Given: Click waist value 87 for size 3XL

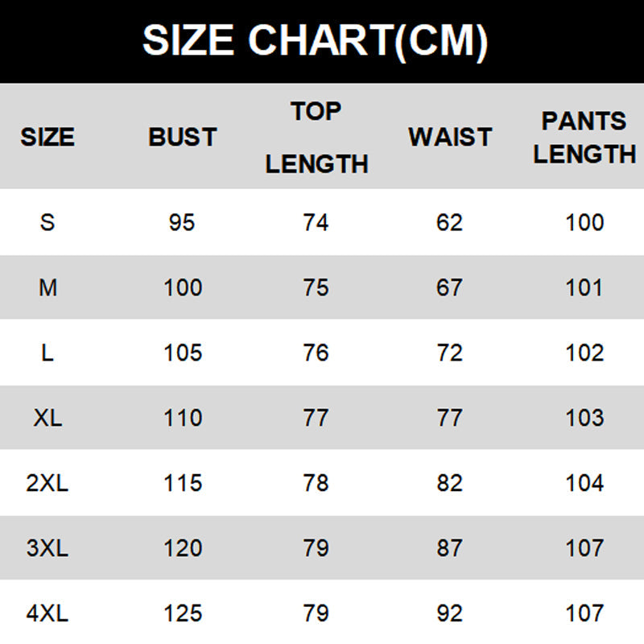Looking at the screenshot, I should (450, 548).
